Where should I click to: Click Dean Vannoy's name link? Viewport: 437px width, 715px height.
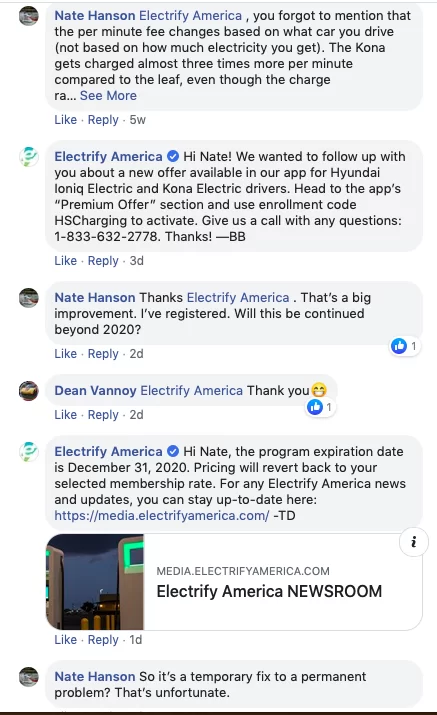[95, 391]
